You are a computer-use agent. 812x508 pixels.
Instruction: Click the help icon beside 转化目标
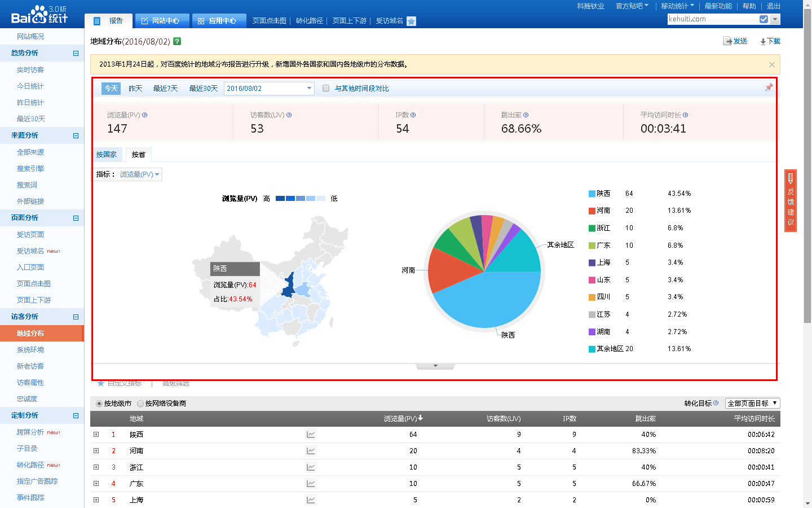716,403
